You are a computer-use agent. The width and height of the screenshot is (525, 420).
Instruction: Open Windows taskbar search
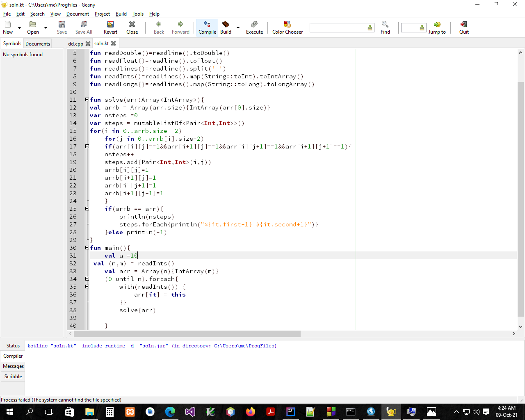pos(30,412)
